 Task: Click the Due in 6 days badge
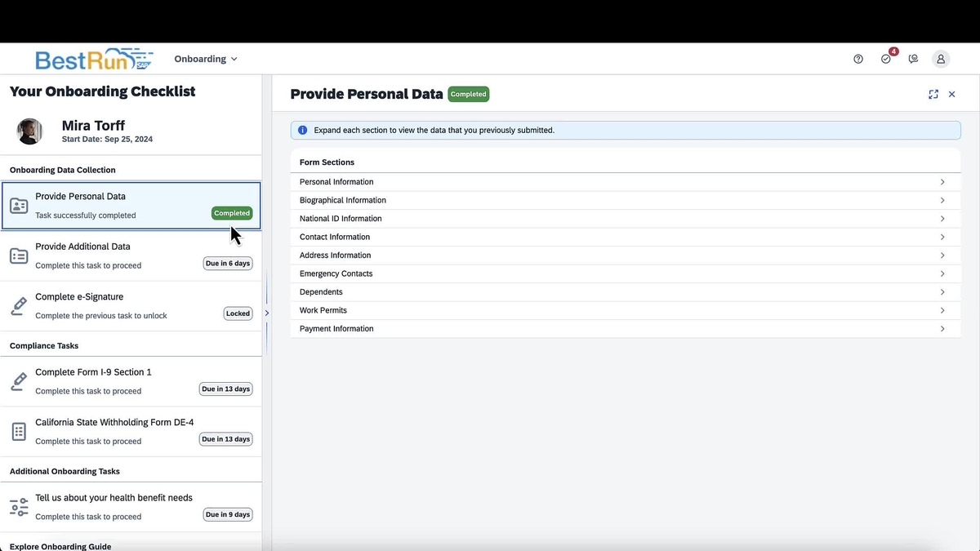click(227, 263)
